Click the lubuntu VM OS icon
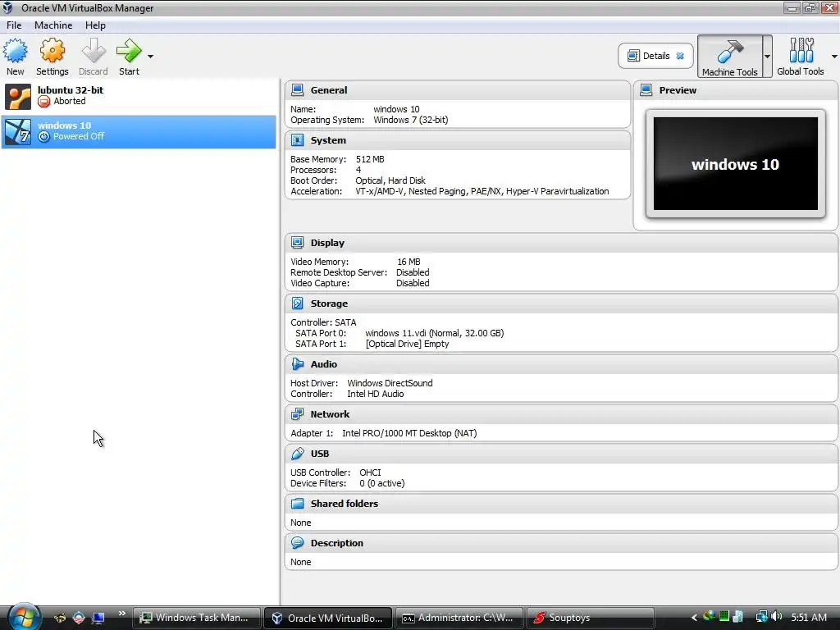 pyautogui.click(x=18, y=97)
